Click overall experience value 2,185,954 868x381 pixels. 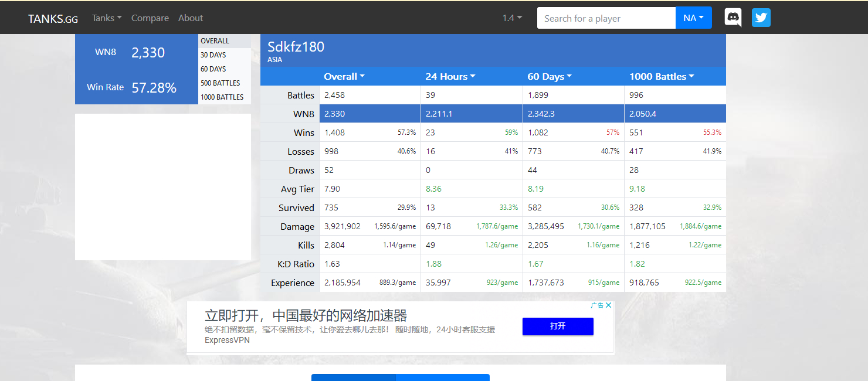[343, 283]
